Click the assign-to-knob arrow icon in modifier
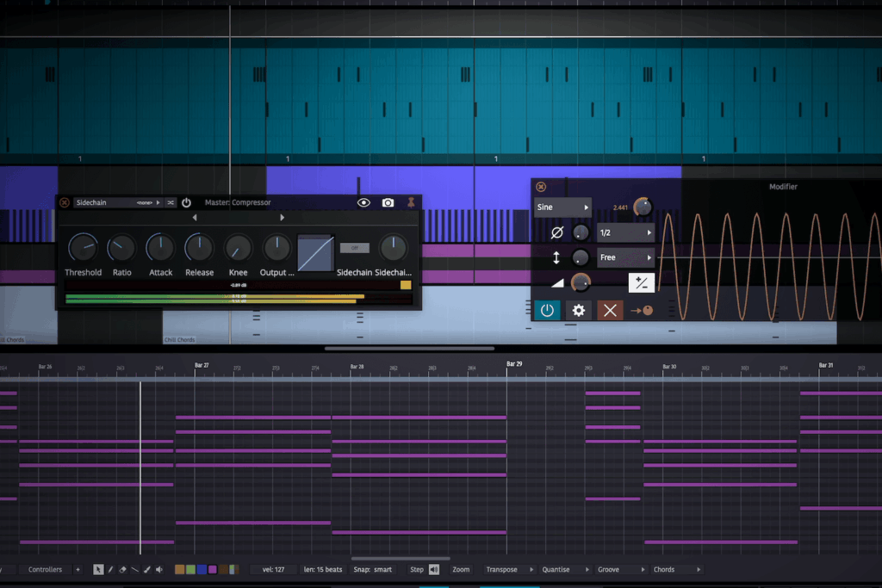This screenshot has height=588, width=882. (x=641, y=310)
